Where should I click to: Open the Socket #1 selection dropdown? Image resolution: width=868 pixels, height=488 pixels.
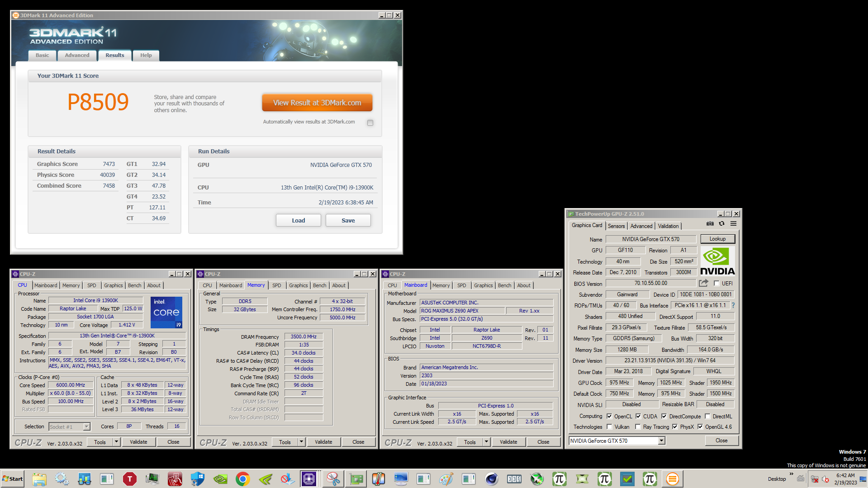tap(86, 426)
